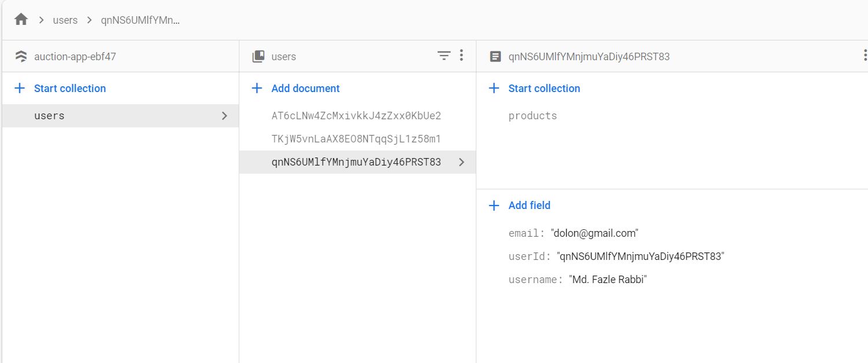
Task: Click the truncated qnNS6UMlfYMn… breadcrumb item
Action: click(x=141, y=20)
